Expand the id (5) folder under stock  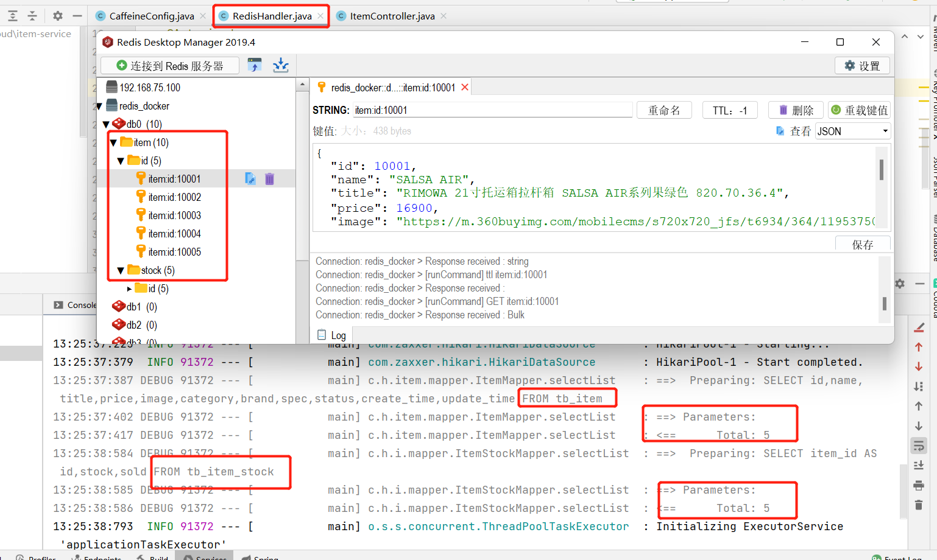pyautogui.click(x=129, y=289)
